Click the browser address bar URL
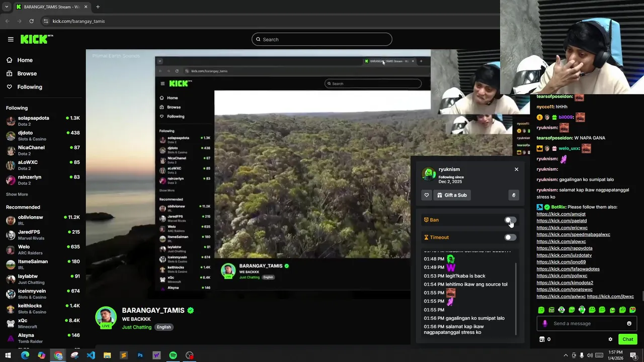644x362 pixels. (x=78, y=21)
